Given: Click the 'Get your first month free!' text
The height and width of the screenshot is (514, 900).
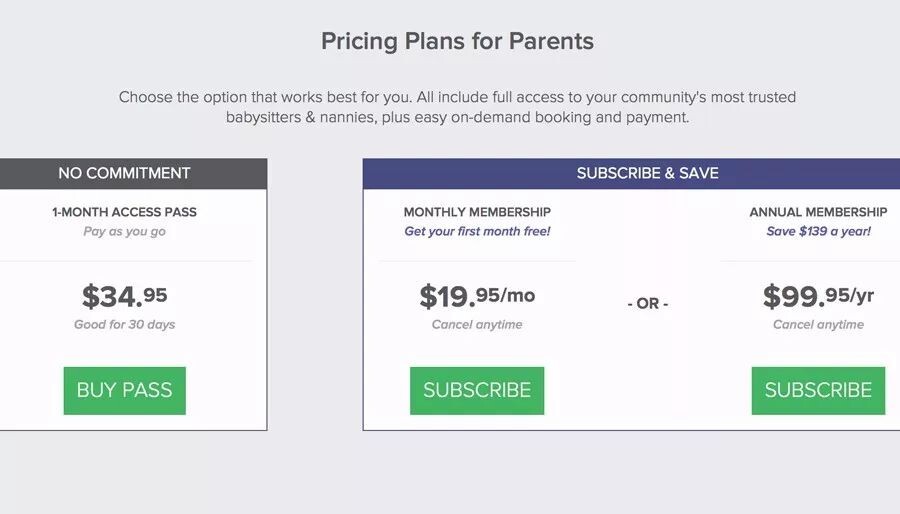Looking at the screenshot, I should (477, 231).
